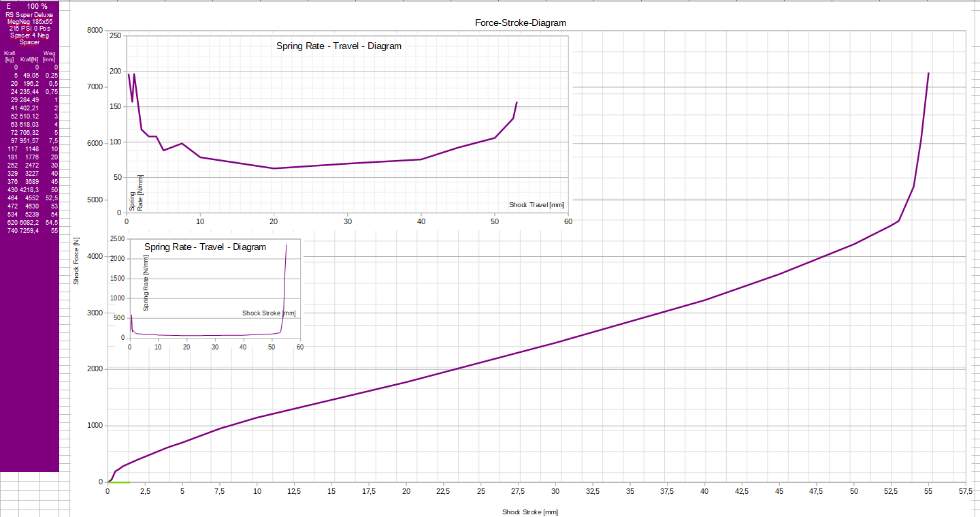Click the spring rate curve in lower inset chart

204,335
